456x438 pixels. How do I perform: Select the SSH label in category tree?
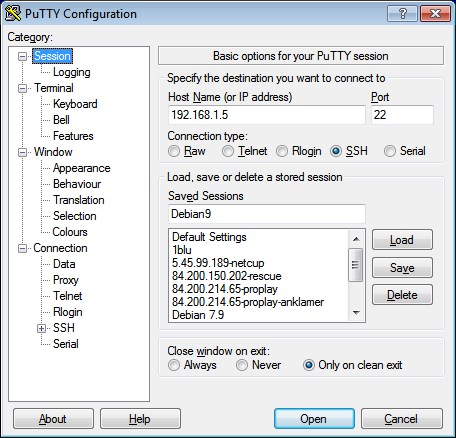tap(64, 328)
